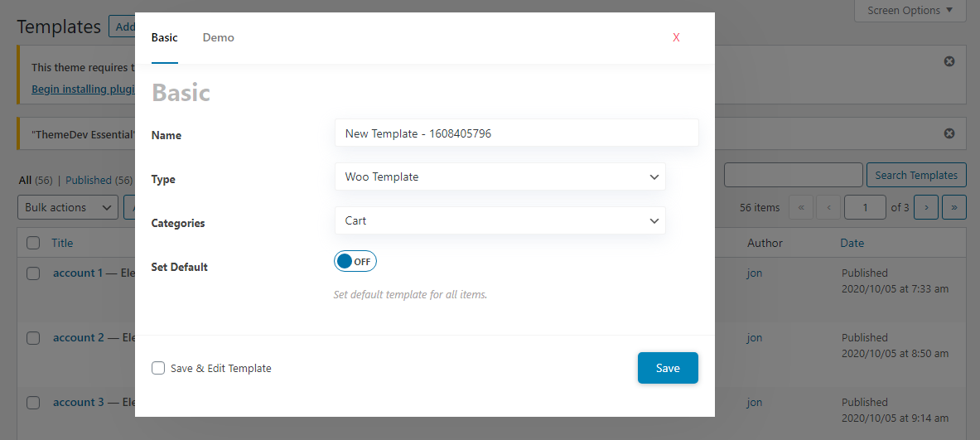
Task: Expand the Categories dropdown showing Cart
Action: [500, 220]
